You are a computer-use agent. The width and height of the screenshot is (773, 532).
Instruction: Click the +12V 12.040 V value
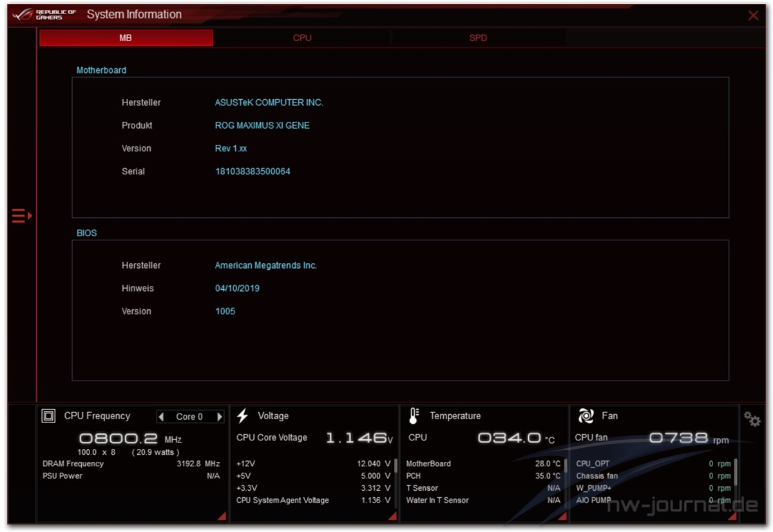(374, 464)
